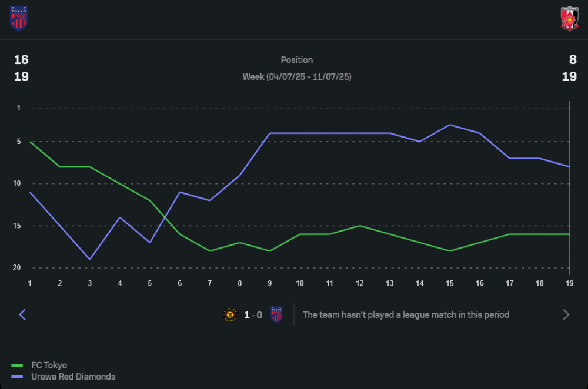This screenshot has width=588, height=389.
Task: Go to the next week arrow
Action: click(x=566, y=315)
